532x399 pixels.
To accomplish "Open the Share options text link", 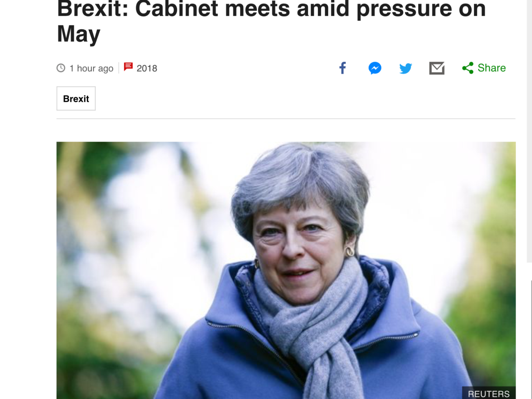I will point(491,68).
